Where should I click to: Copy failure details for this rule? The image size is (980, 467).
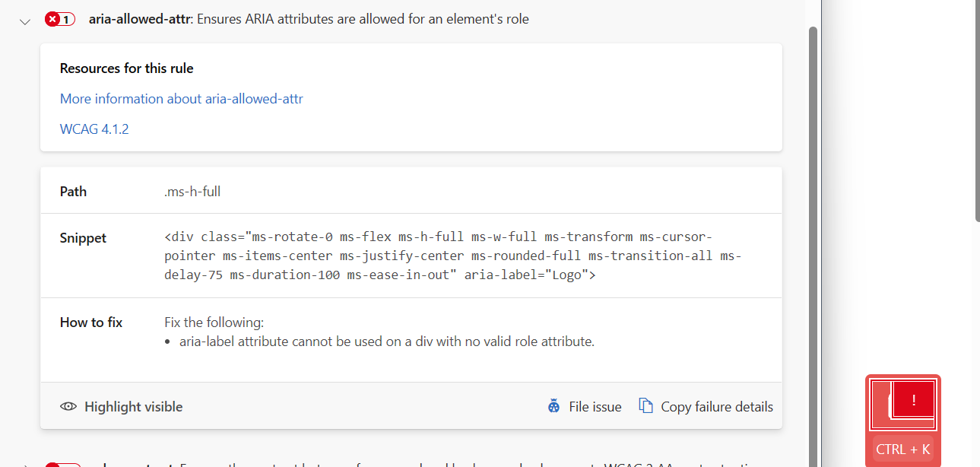[x=715, y=406]
